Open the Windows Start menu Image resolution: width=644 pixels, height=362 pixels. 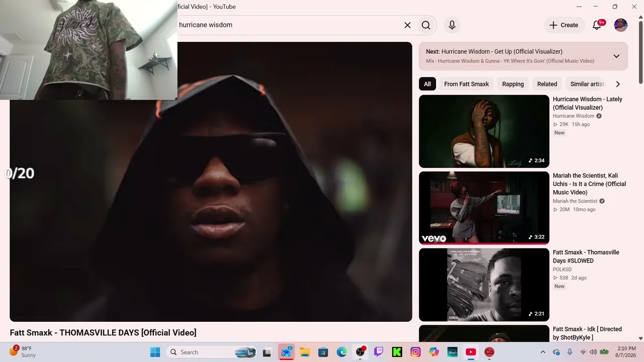click(x=155, y=352)
